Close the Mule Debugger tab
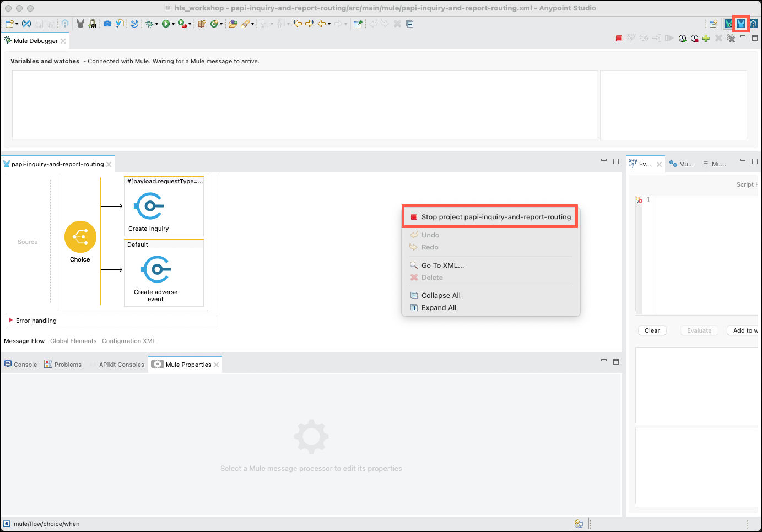 coord(63,41)
